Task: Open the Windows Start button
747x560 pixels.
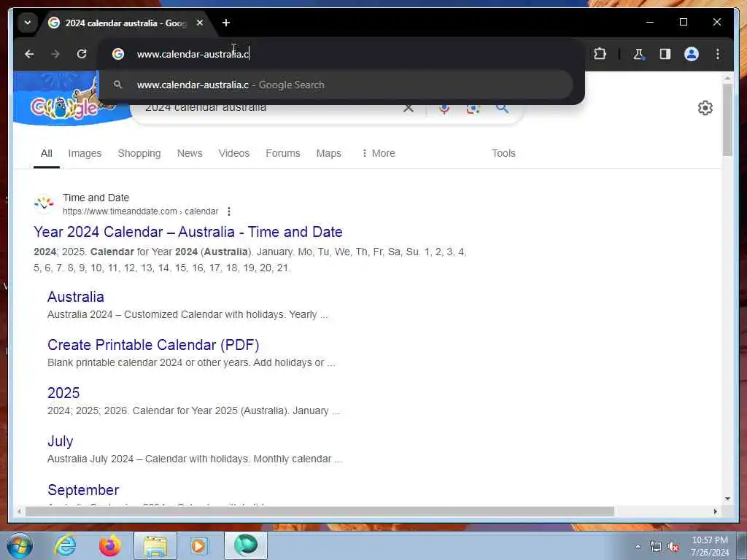Action: coord(20,545)
